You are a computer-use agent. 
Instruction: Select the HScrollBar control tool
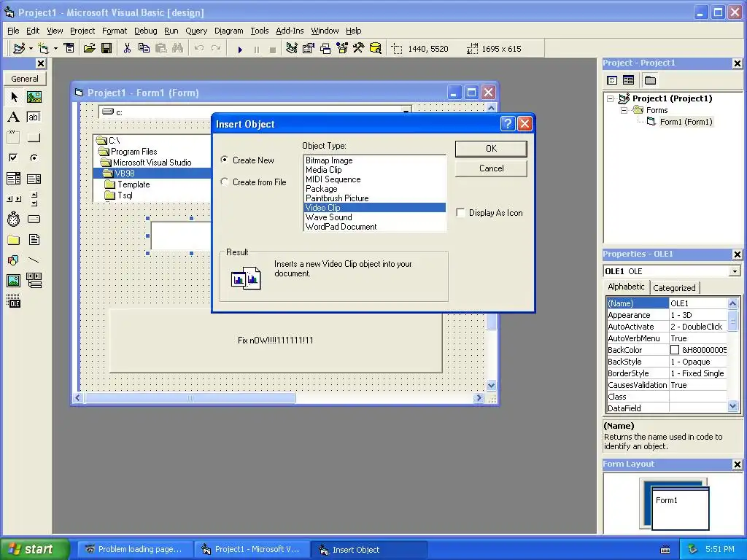click(x=14, y=199)
